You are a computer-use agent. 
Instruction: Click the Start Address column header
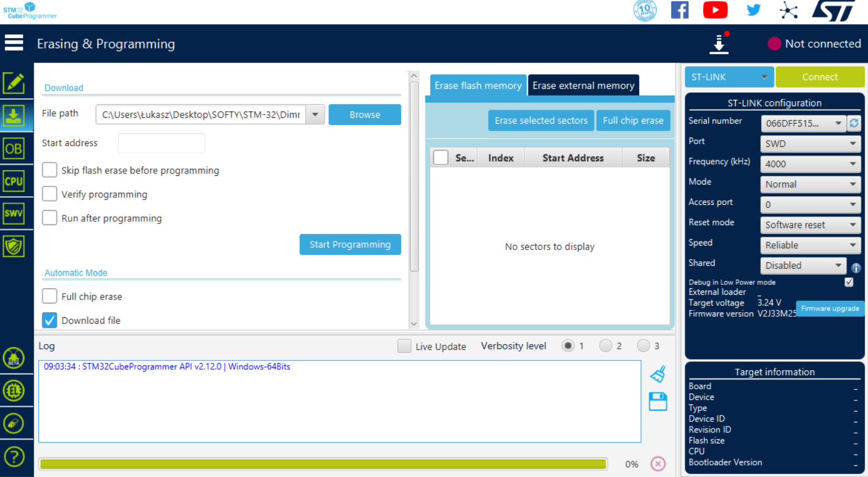573,158
